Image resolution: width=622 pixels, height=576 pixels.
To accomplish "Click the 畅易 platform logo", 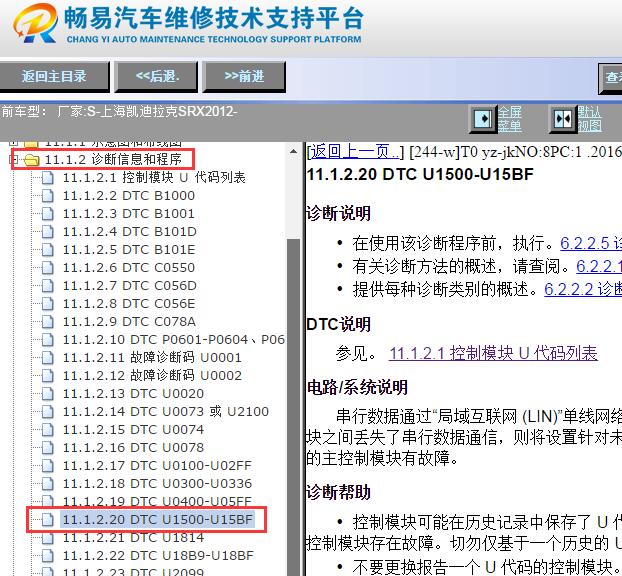I will [35, 23].
